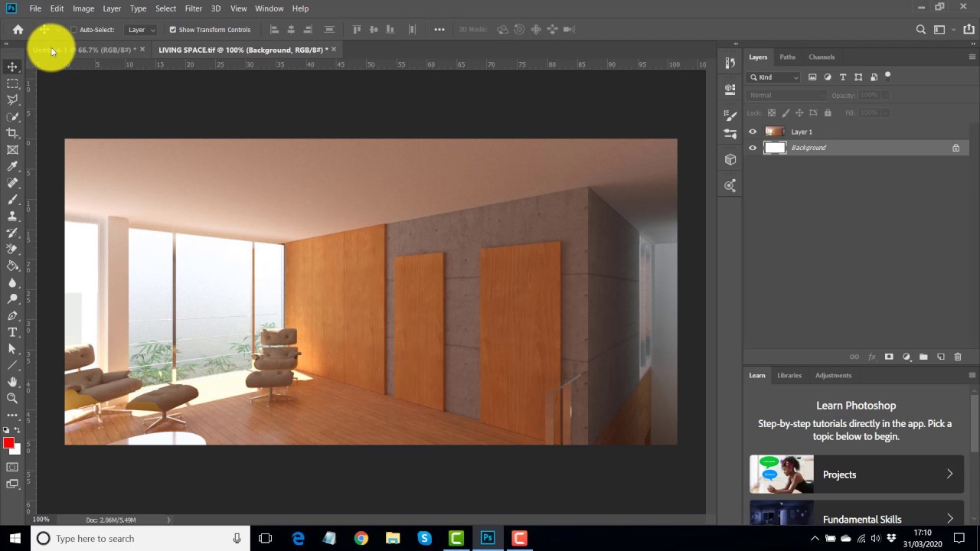Hide Layer 1 with its eye icon

753,132
